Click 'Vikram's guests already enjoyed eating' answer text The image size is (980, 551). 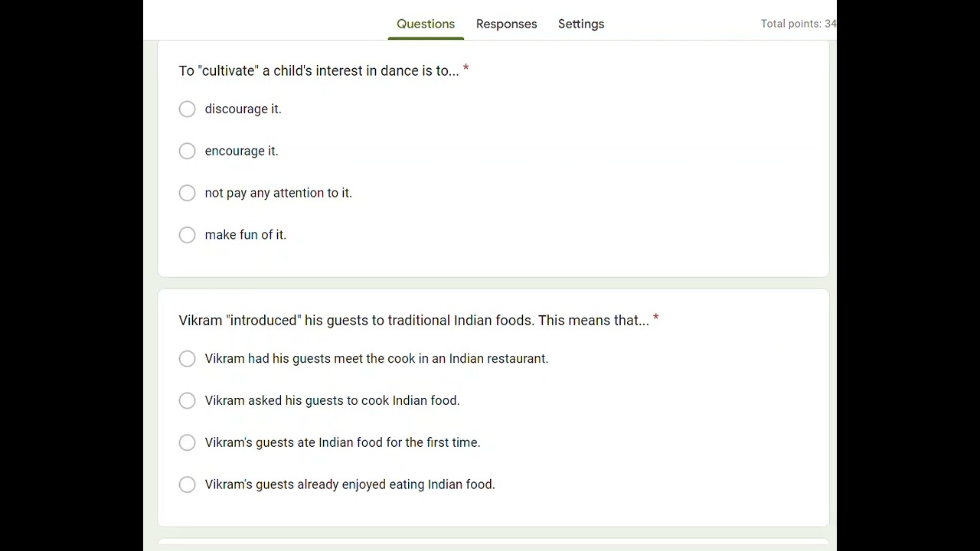pos(350,484)
